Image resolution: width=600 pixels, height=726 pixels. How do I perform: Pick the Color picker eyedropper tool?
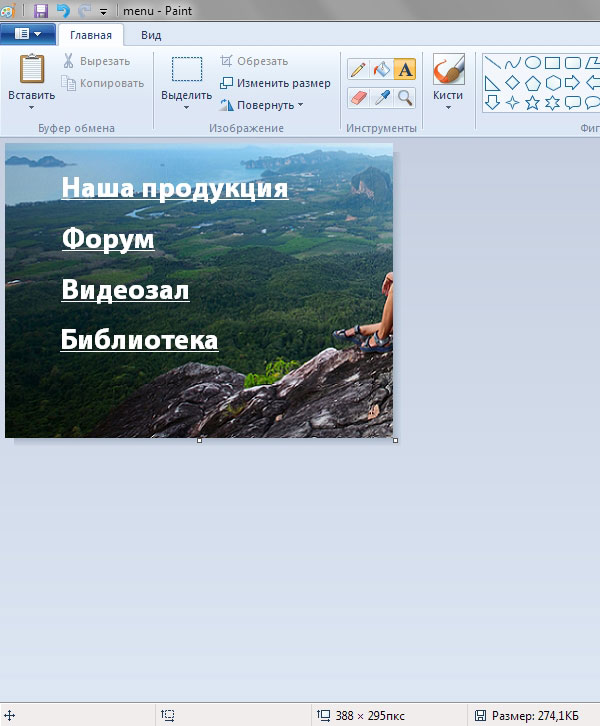click(x=381, y=97)
